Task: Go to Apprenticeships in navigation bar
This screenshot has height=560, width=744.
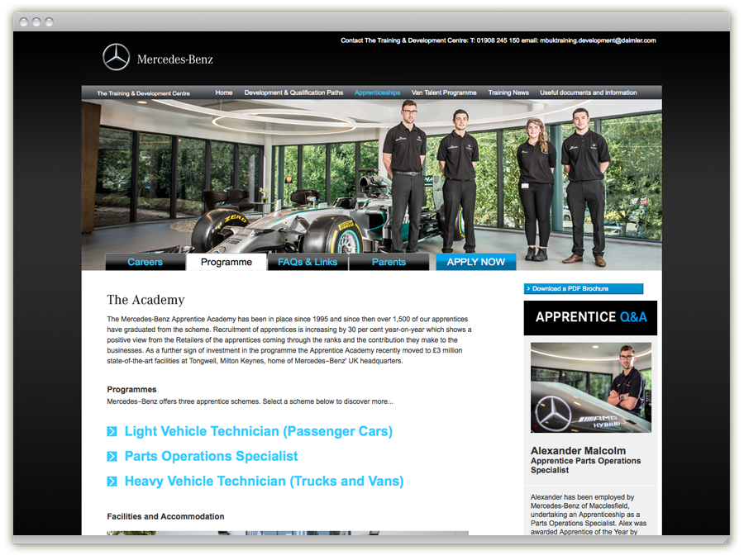Action: coord(377,93)
